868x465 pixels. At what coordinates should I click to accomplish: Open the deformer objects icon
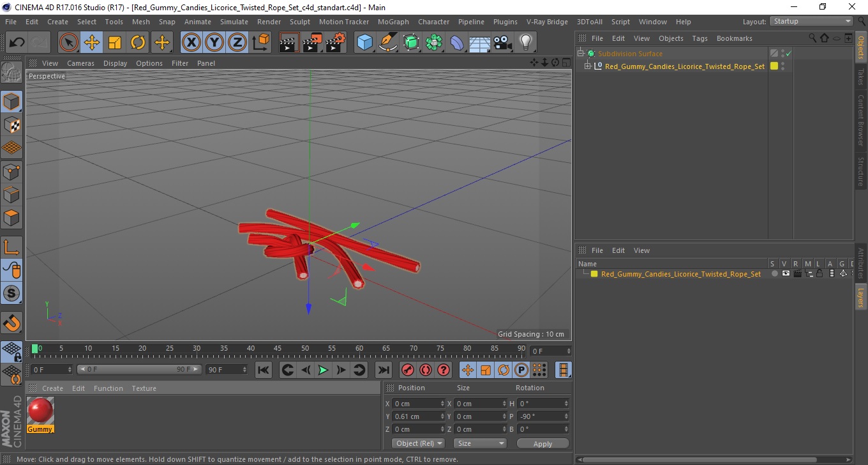457,43
